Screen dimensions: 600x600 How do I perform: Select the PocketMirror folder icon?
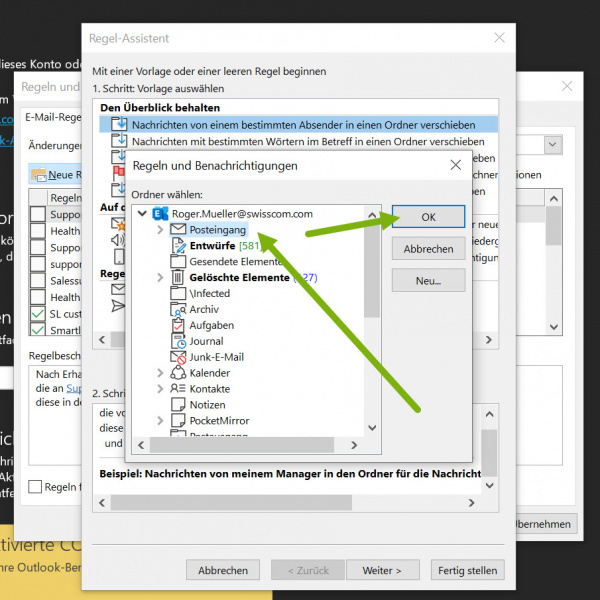(x=178, y=420)
